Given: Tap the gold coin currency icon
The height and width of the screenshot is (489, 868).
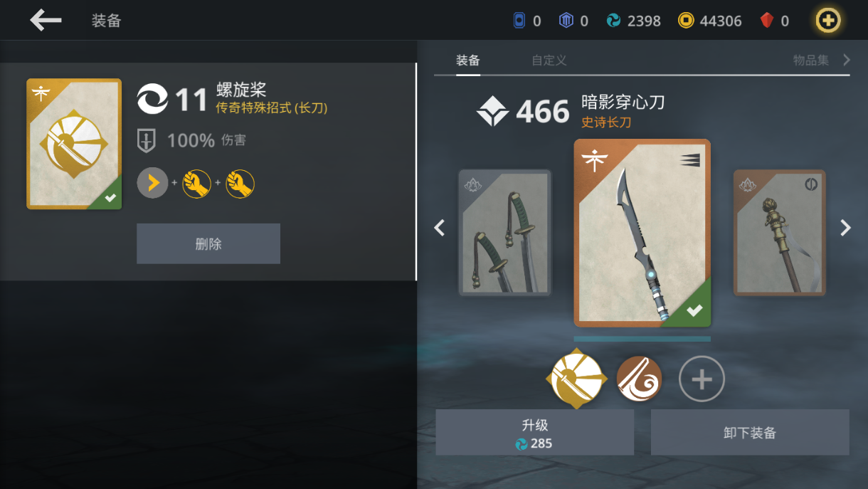Looking at the screenshot, I should 685,21.
